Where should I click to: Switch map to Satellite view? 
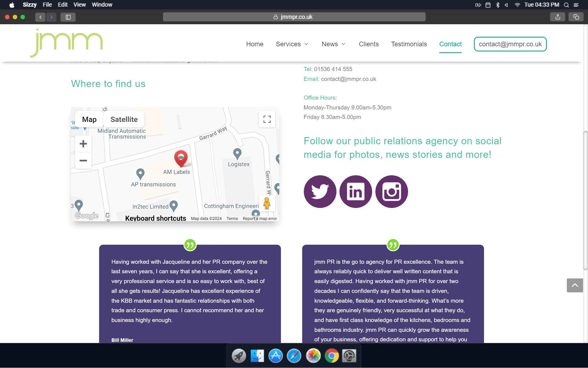point(124,119)
